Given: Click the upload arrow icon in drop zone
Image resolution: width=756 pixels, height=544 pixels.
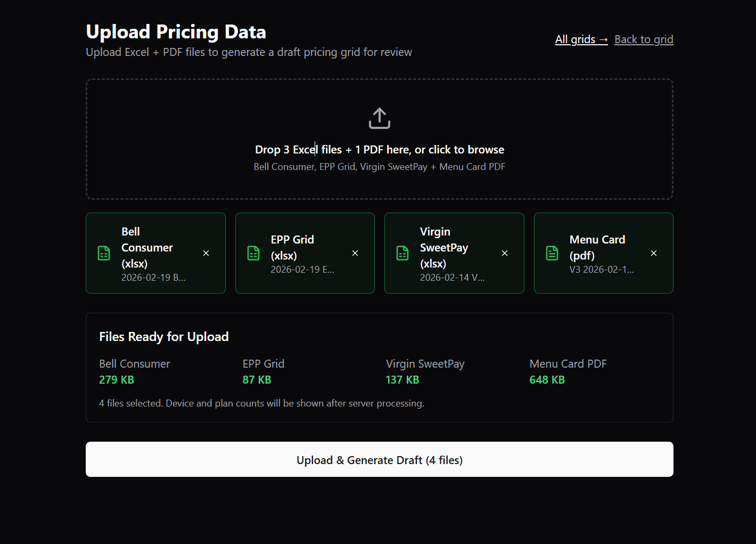Looking at the screenshot, I should (x=379, y=118).
